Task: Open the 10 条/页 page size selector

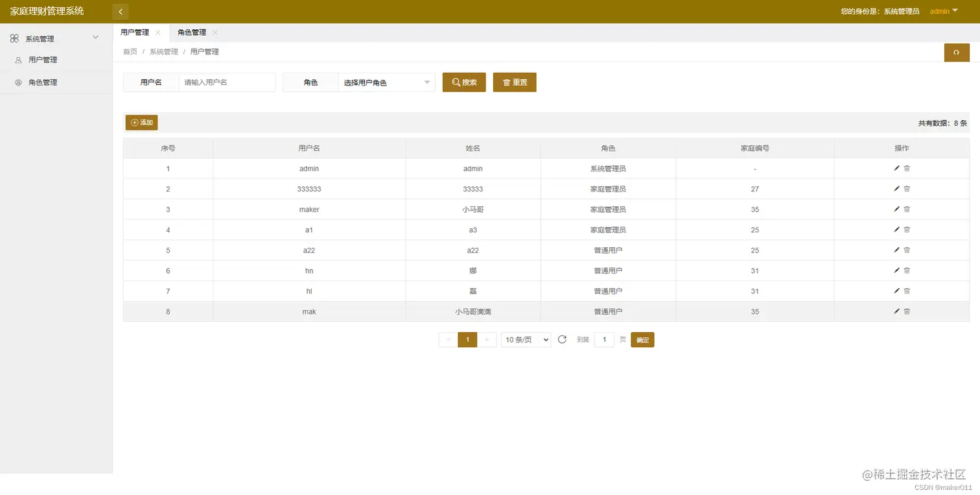Action: (526, 339)
